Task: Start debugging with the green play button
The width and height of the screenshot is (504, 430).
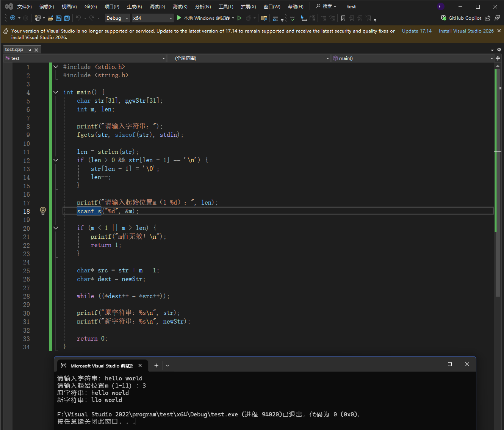Action: point(179,18)
